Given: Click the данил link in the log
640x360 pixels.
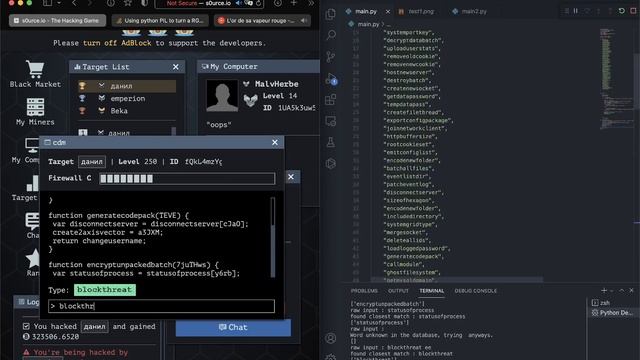Looking at the screenshot, I should pos(94,327).
